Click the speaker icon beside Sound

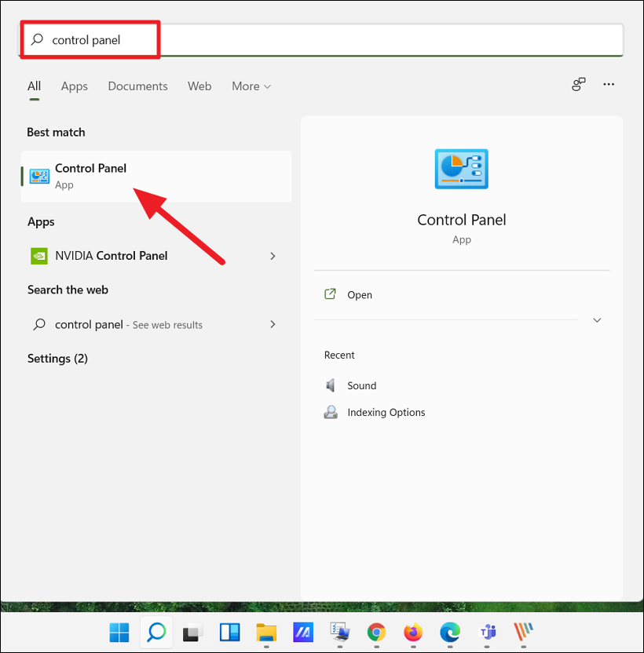pyautogui.click(x=330, y=385)
